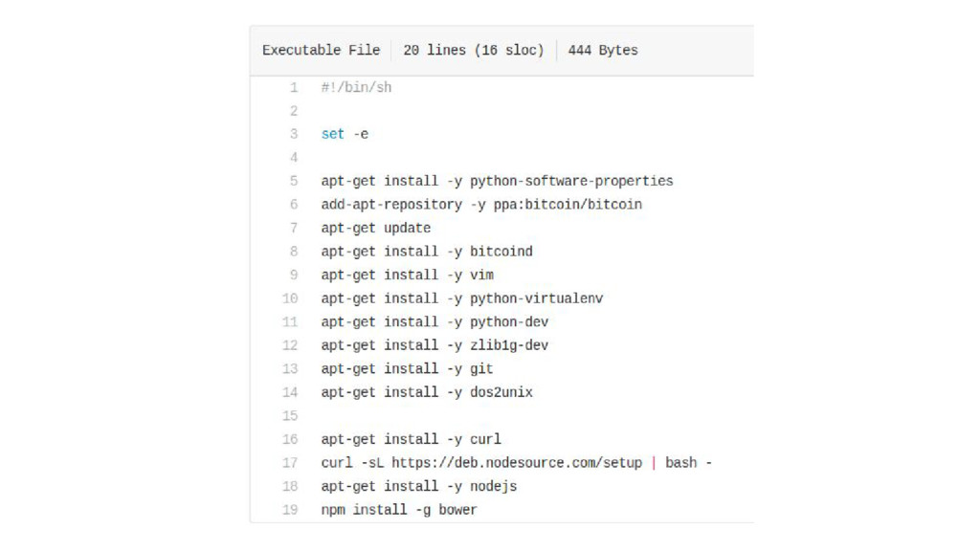Image resolution: width=980 pixels, height=551 pixels.
Task: Click the 'npm install -g bower' line
Action: [399, 510]
